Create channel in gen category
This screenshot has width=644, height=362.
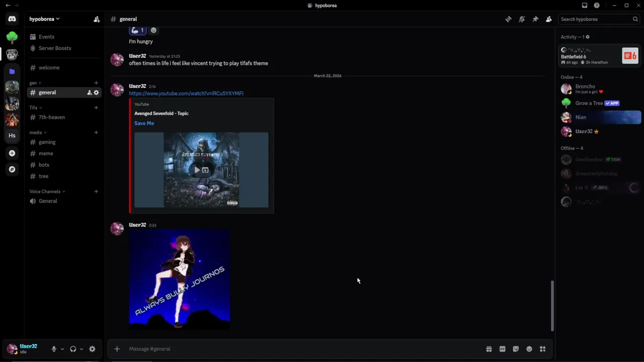point(96,83)
